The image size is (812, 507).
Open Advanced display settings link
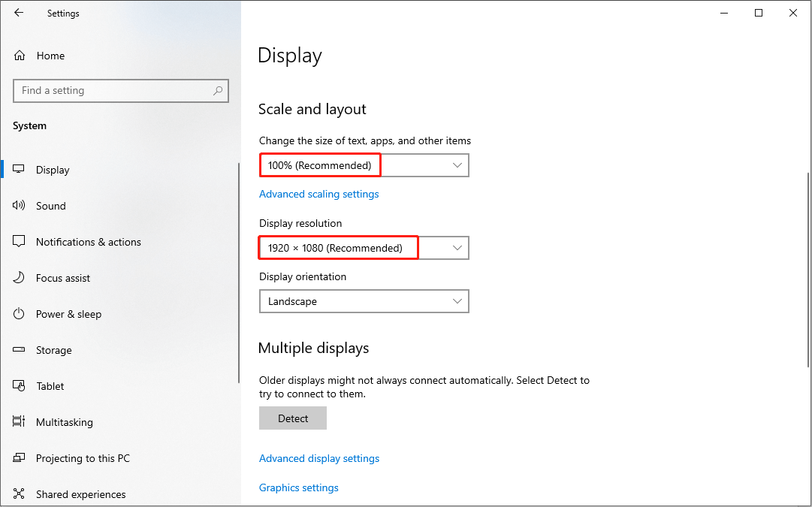[318, 457]
